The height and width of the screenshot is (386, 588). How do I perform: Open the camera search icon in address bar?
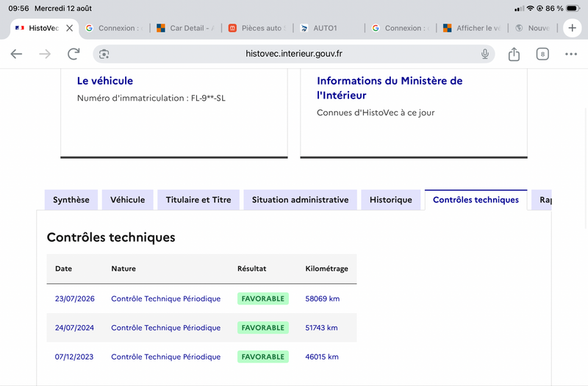pyautogui.click(x=104, y=54)
